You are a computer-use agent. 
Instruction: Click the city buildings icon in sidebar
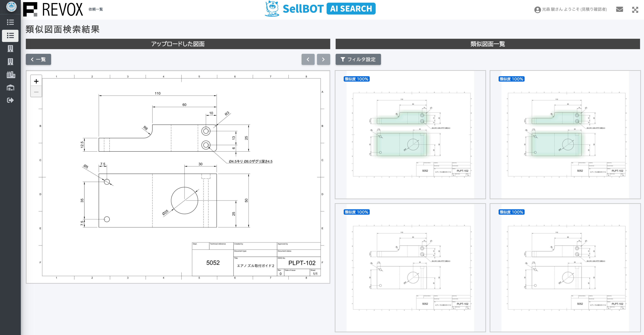click(x=11, y=74)
